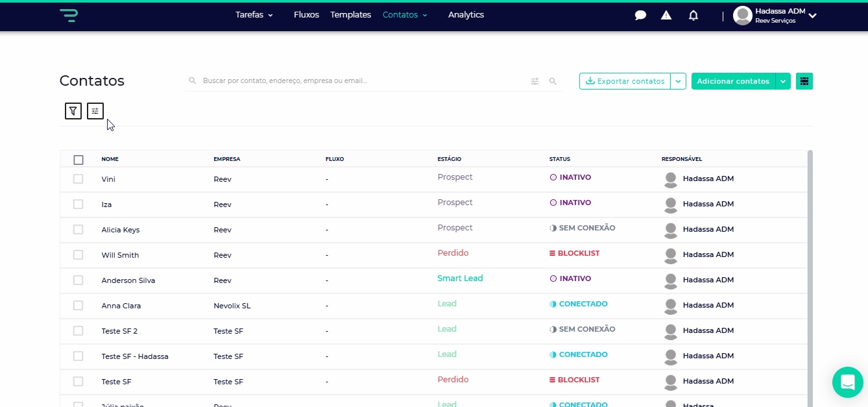
Task: Select the checkbox for Alicia Keys
Action: [x=78, y=230]
